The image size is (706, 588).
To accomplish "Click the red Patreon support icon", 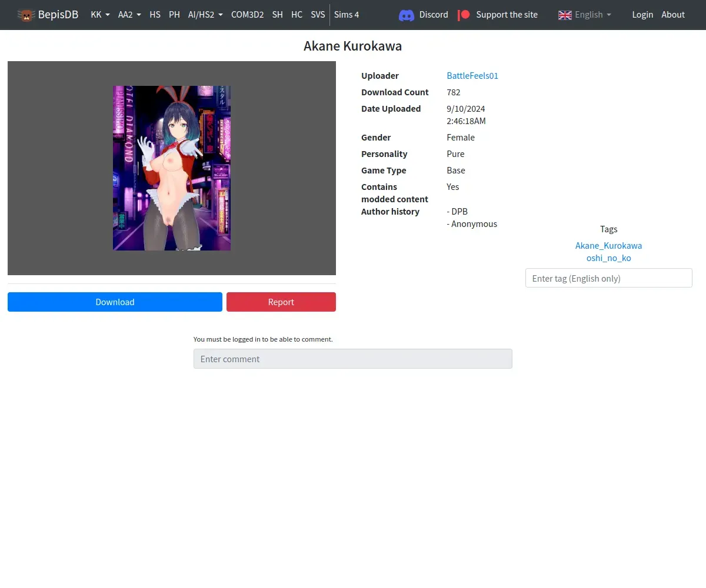I will [464, 15].
